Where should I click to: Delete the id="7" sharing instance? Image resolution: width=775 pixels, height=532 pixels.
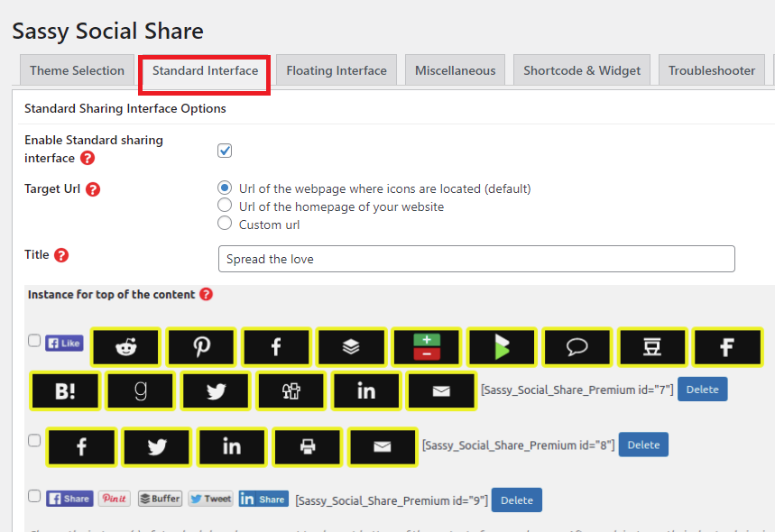tap(702, 390)
